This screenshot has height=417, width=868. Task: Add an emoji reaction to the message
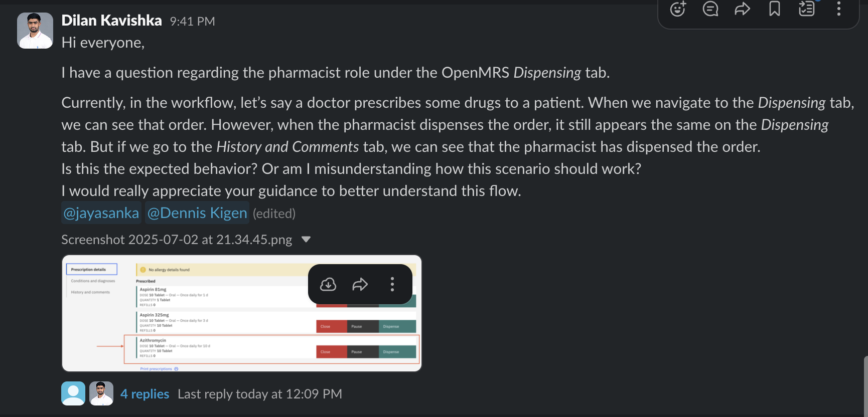(678, 9)
